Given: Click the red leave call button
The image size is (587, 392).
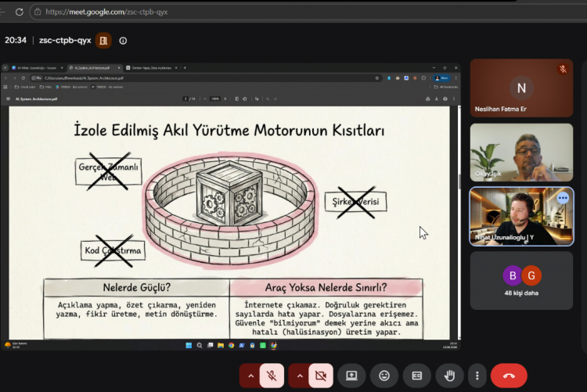Looking at the screenshot, I should click(509, 376).
